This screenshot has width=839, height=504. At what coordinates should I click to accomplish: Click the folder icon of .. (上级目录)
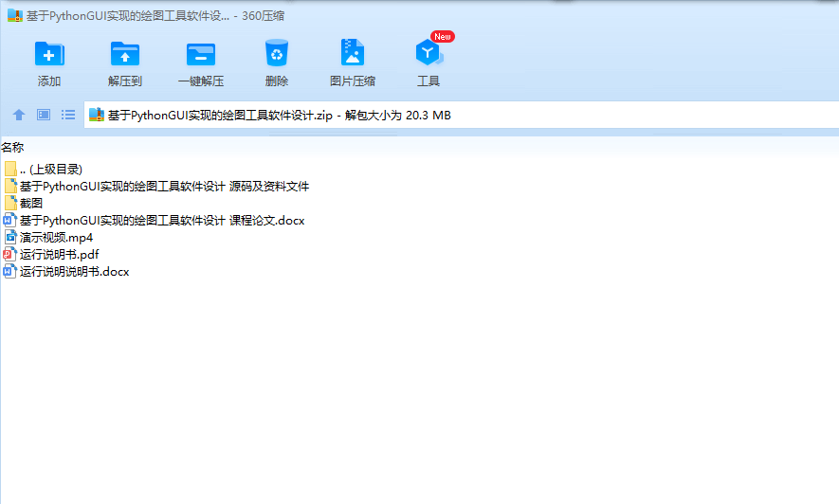tap(10, 169)
